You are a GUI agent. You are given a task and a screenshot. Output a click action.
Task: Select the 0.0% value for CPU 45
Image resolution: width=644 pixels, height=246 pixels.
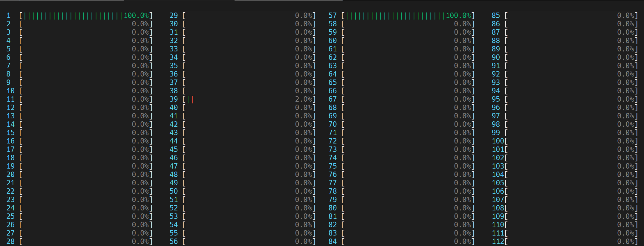coord(303,149)
